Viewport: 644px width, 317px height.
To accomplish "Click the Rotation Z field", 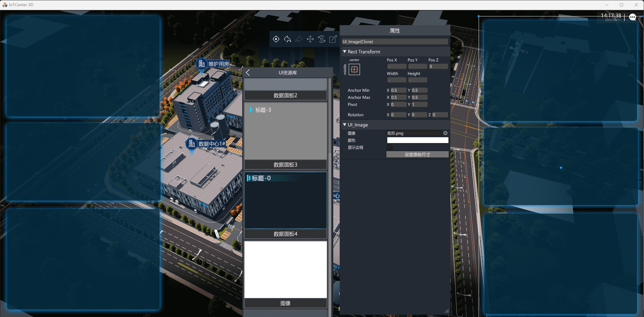I will 440,115.
